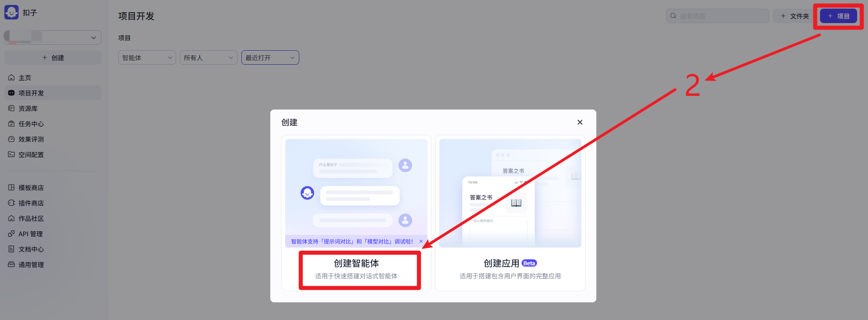Click the 搜索项目 search field
Screen dimensions: 868x320
(718, 16)
